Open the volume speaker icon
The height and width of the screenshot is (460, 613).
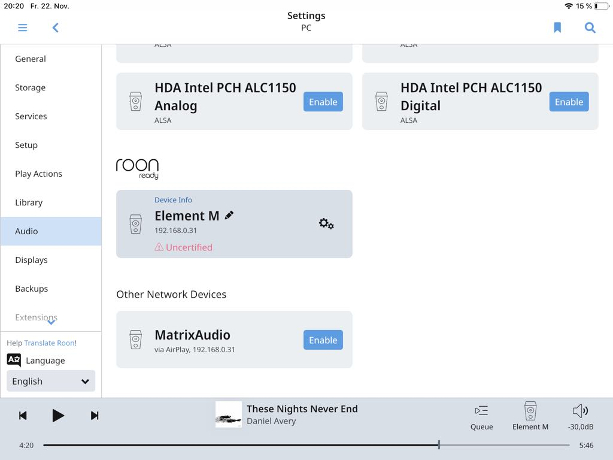pyautogui.click(x=581, y=410)
